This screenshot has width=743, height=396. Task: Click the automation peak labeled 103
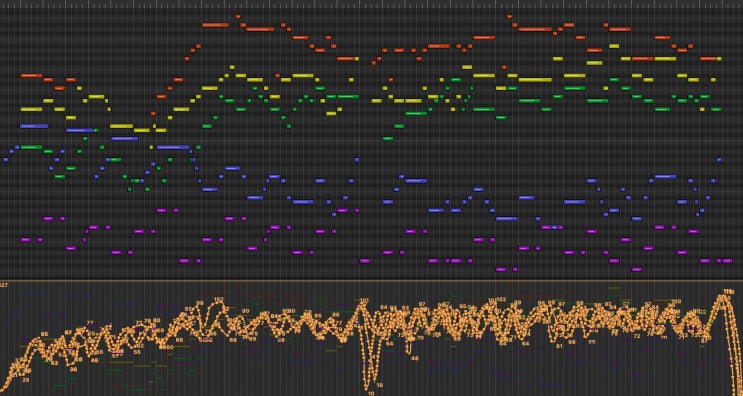coord(219,299)
